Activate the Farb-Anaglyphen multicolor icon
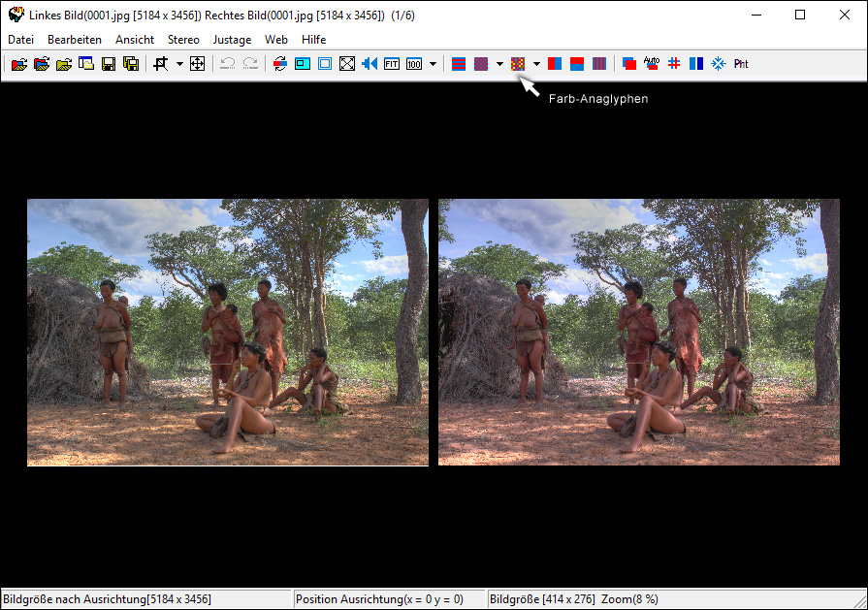 [x=518, y=64]
